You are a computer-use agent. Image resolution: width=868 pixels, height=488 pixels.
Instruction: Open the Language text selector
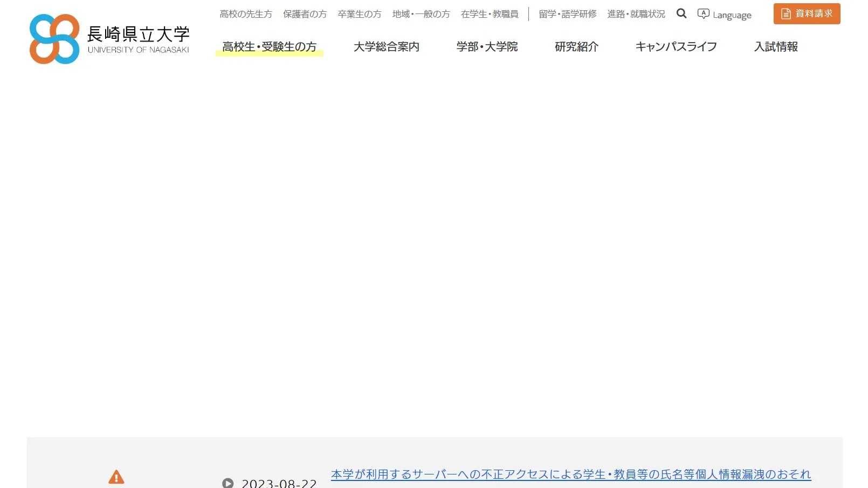click(x=732, y=15)
